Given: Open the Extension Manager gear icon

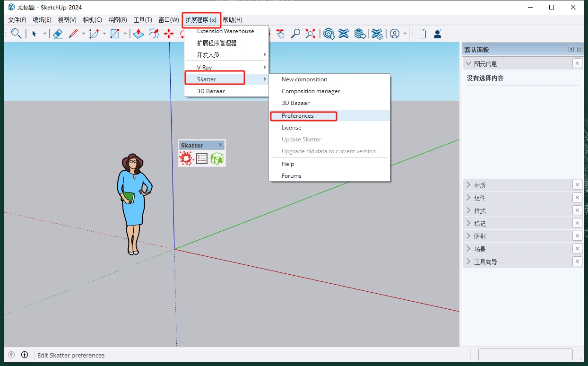Looking at the screenshot, I should pos(377,34).
